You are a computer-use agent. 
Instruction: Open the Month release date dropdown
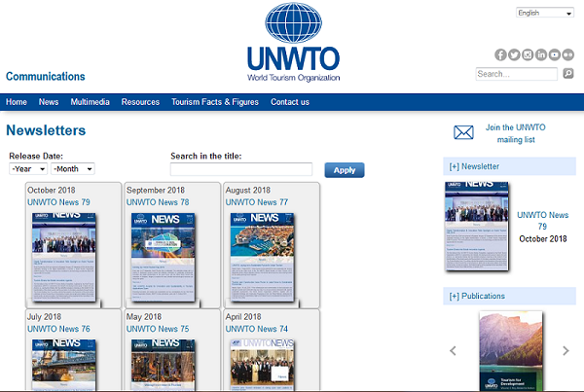click(73, 169)
